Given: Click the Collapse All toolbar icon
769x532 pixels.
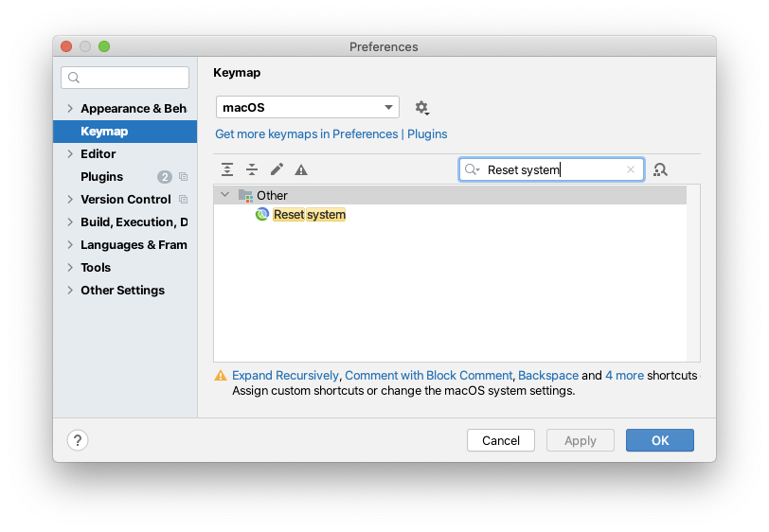Looking at the screenshot, I should coord(252,169).
